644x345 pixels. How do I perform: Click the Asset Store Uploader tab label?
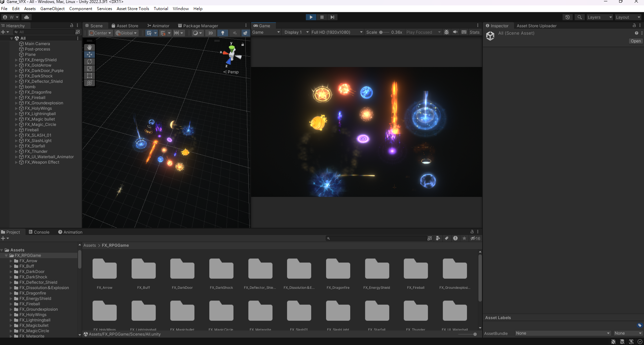click(536, 26)
